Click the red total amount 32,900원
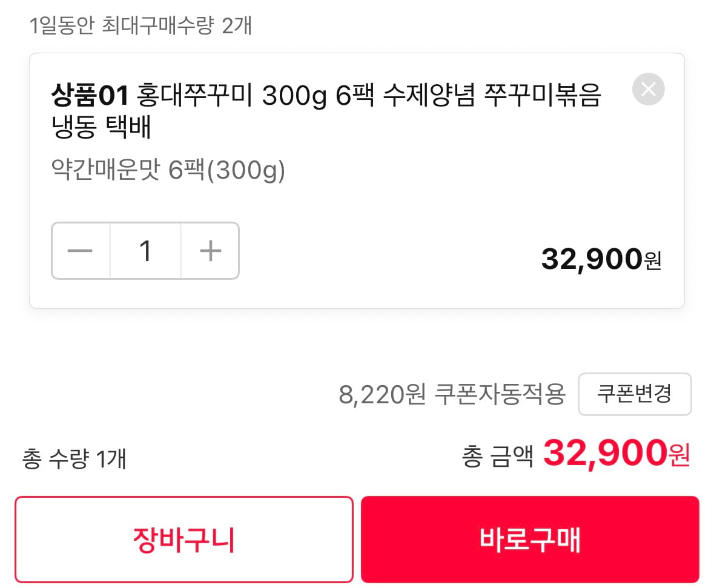 click(x=616, y=453)
